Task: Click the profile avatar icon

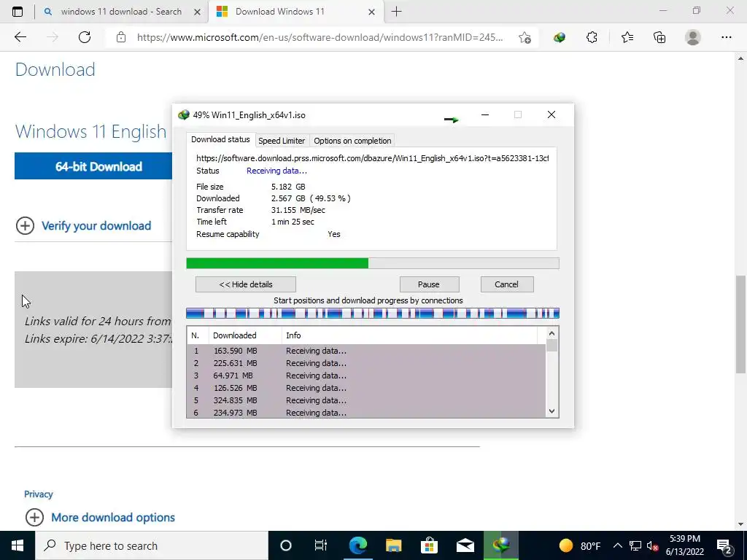Action: (x=693, y=37)
